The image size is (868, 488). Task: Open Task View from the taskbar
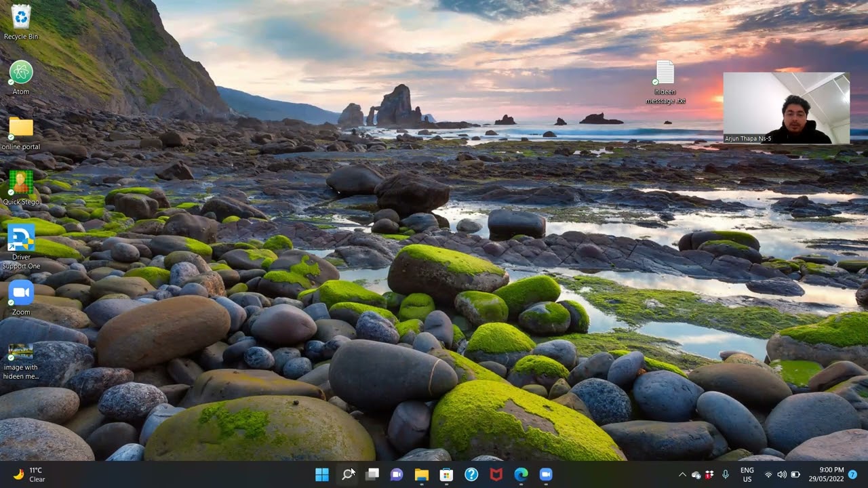372,474
